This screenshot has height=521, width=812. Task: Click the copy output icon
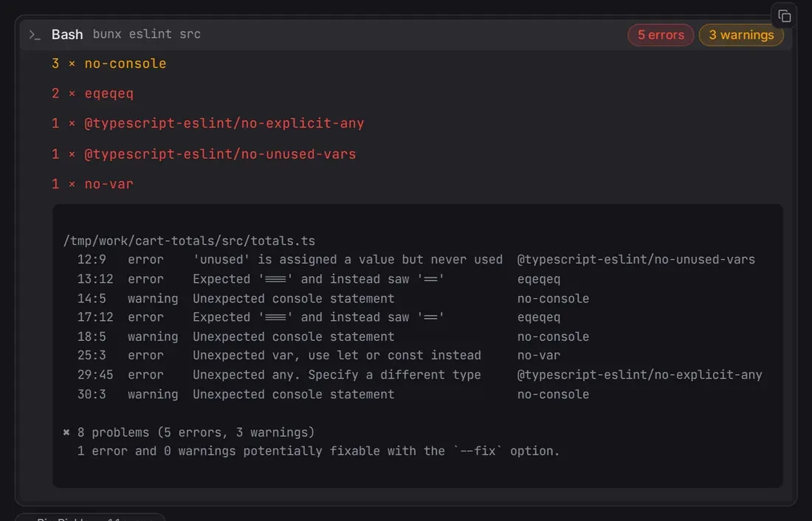click(784, 16)
